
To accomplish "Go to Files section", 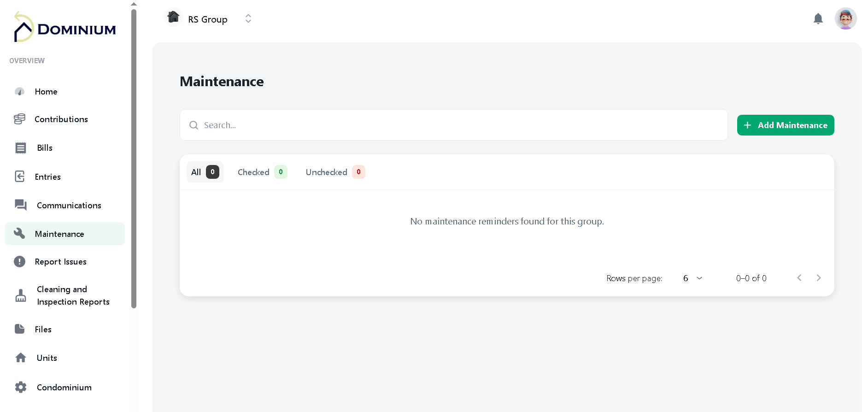I will pos(65,329).
